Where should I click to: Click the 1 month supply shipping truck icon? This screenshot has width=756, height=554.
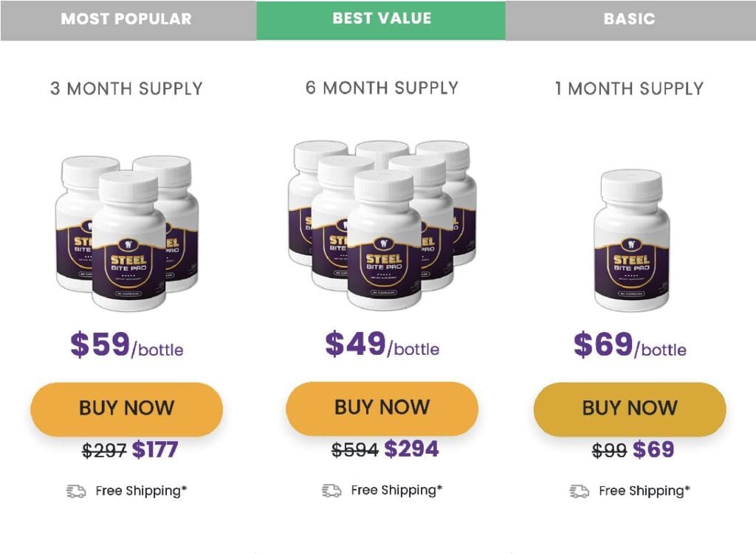579,491
